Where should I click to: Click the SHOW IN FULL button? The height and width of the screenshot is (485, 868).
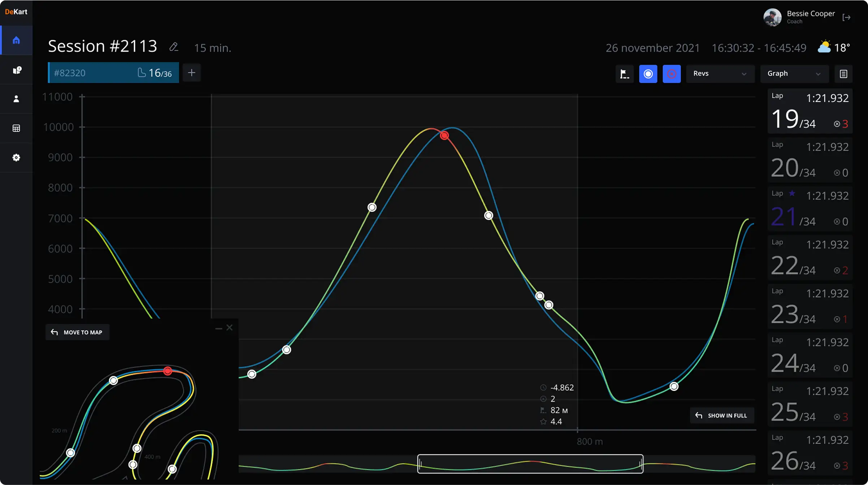coord(722,416)
